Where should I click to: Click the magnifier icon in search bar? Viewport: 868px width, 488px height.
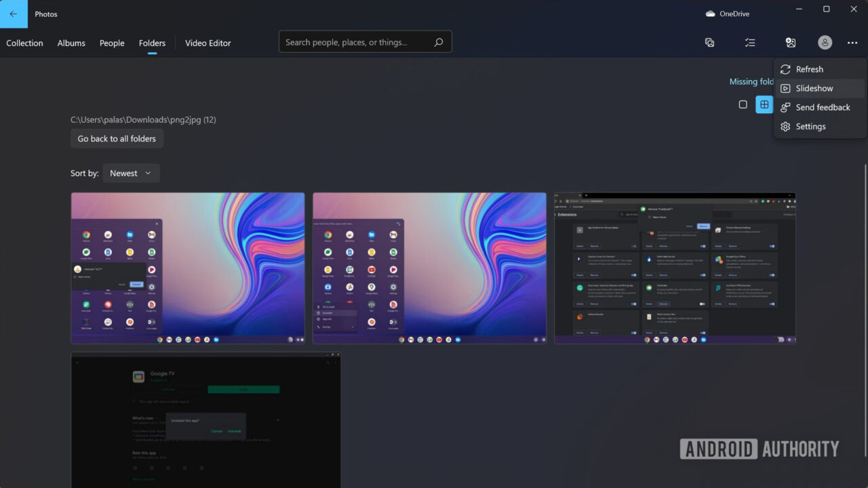coord(437,41)
